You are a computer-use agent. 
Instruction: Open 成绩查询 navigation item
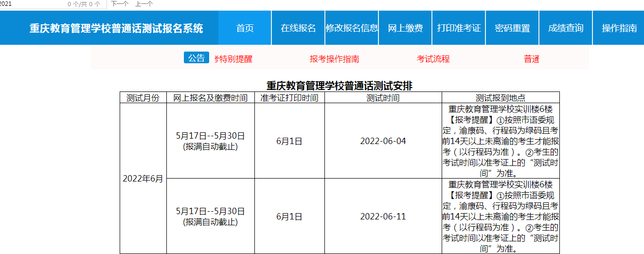click(566, 28)
